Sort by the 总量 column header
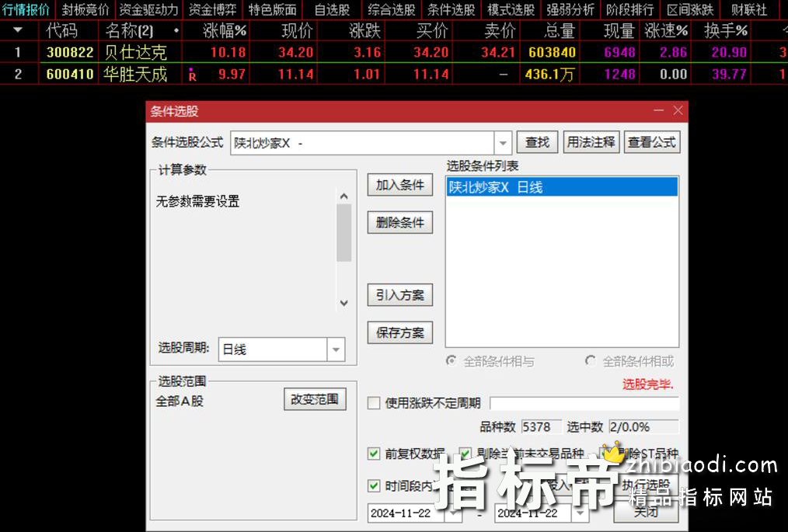This screenshot has width=788, height=532. [x=560, y=30]
